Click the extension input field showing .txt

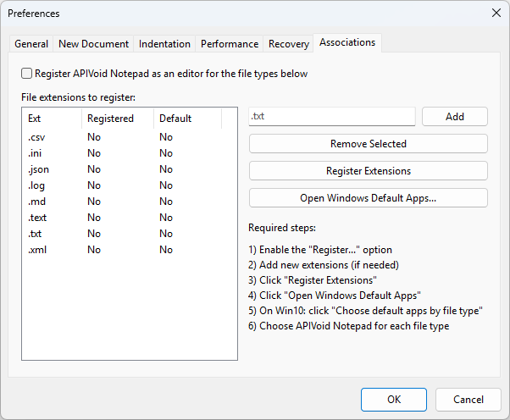(332, 116)
